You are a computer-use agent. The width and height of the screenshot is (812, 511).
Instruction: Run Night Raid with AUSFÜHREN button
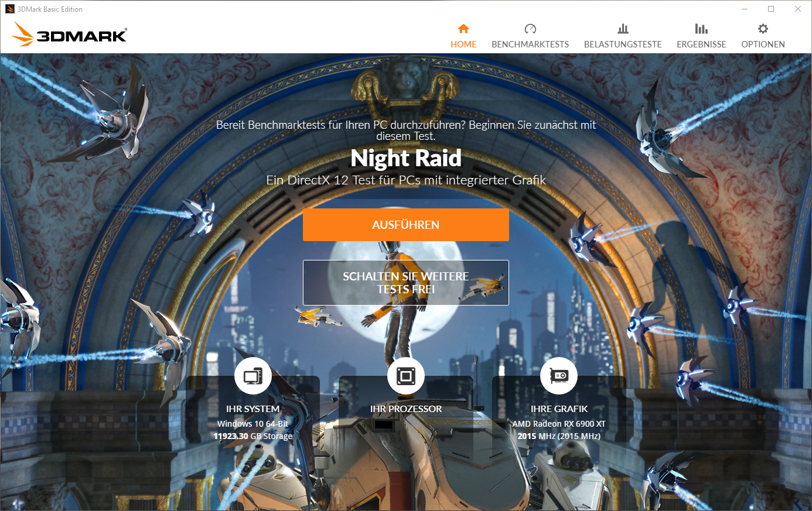click(x=406, y=225)
